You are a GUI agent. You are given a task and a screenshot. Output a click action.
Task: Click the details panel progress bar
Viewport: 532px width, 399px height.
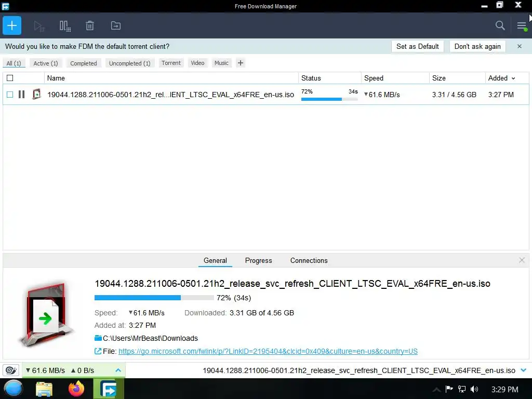coord(154,298)
